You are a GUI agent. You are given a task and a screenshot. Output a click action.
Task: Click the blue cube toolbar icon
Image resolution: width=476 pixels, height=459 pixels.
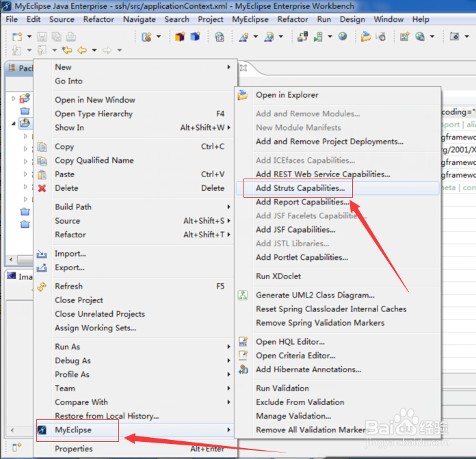[x=195, y=37]
